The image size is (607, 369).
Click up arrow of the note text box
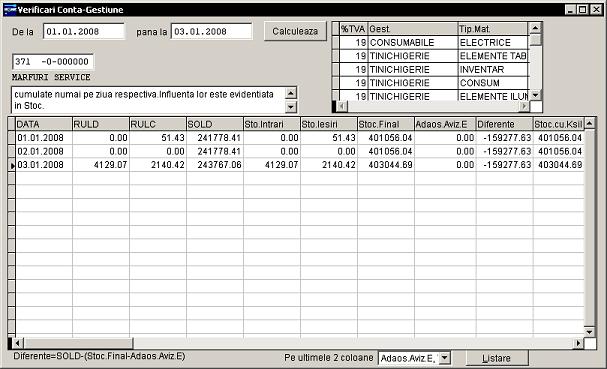(x=291, y=93)
